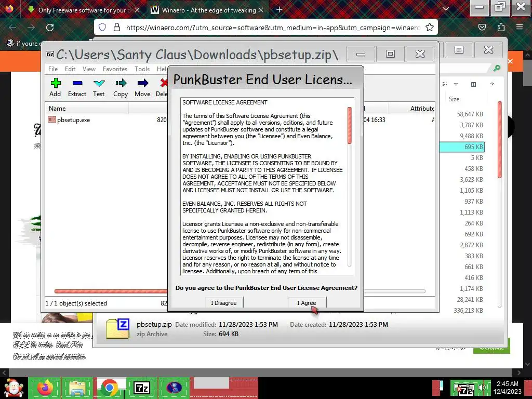Click the blue globe taskbar icon
The width and height of the screenshot is (532, 399).
[x=174, y=388]
